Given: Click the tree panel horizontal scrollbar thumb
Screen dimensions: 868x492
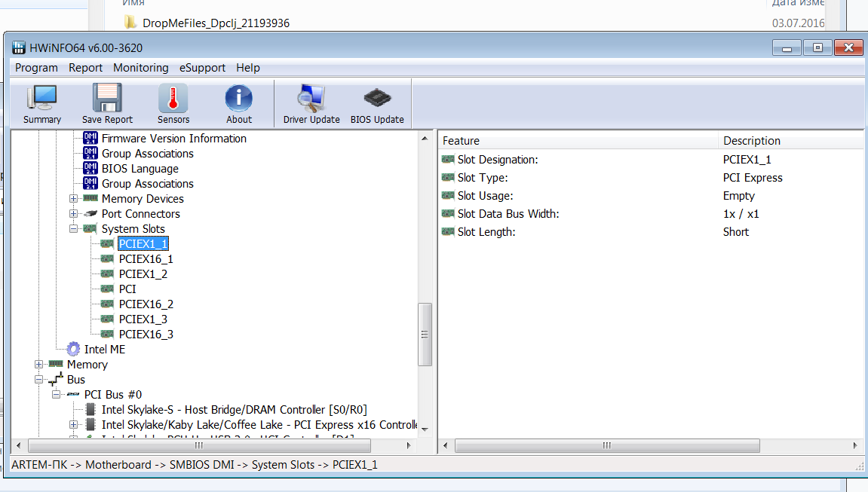Looking at the screenshot, I should click(x=199, y=445).
